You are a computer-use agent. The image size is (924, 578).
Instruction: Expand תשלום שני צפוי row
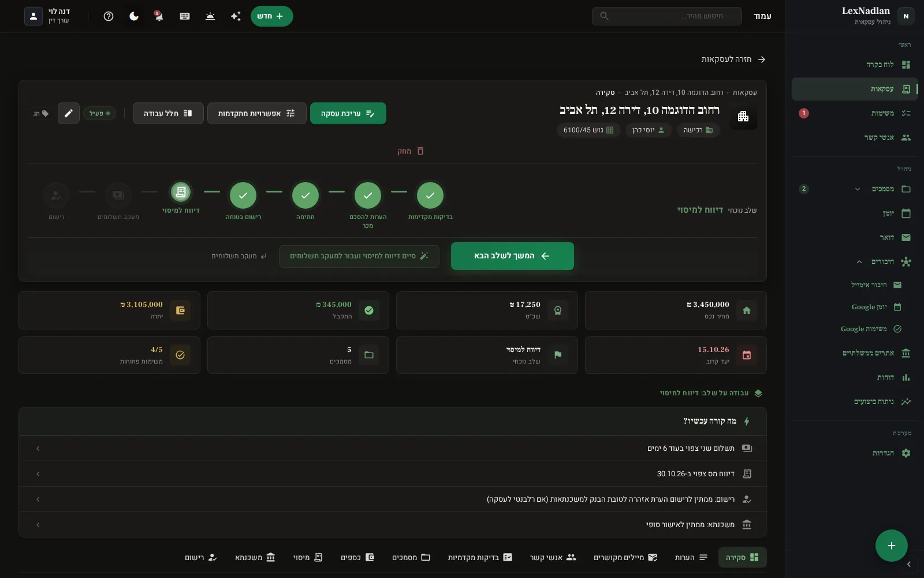tap(393, 449)
